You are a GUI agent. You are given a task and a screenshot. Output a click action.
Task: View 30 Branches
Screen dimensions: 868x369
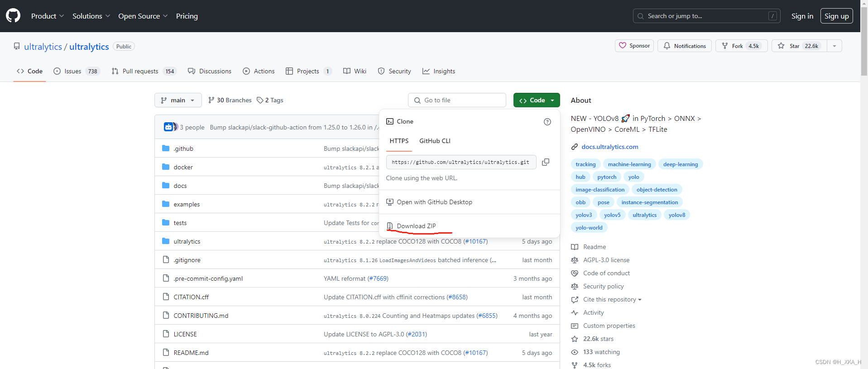point(230,100)
